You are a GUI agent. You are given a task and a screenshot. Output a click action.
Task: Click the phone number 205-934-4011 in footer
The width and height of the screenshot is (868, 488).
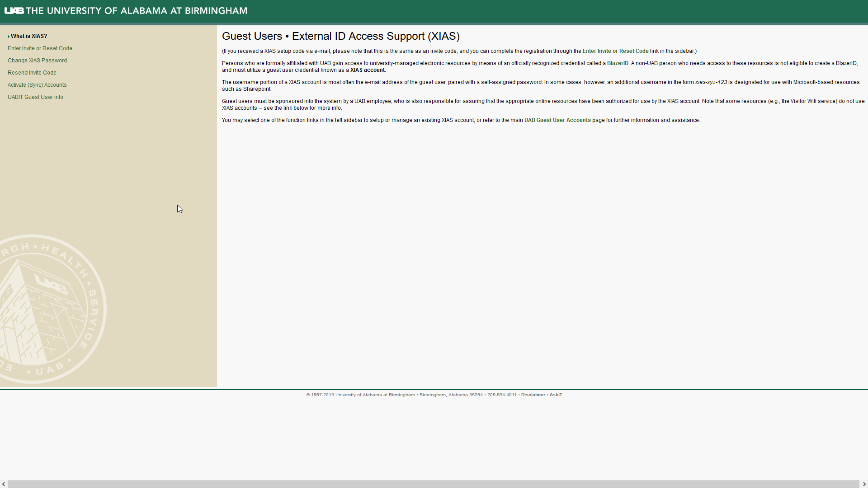click(502, 395)
